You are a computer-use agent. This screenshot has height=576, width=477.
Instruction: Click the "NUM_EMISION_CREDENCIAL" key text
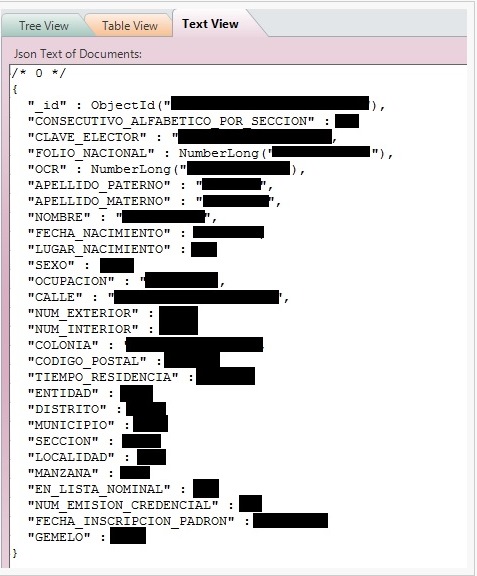coord(123,505)
